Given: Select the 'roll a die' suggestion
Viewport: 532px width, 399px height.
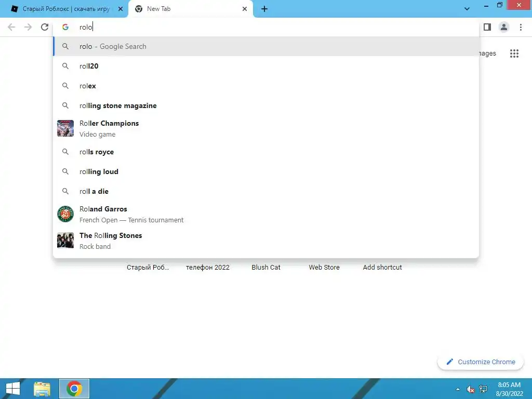Looking at the screenshot, I should tap(267, 191).
